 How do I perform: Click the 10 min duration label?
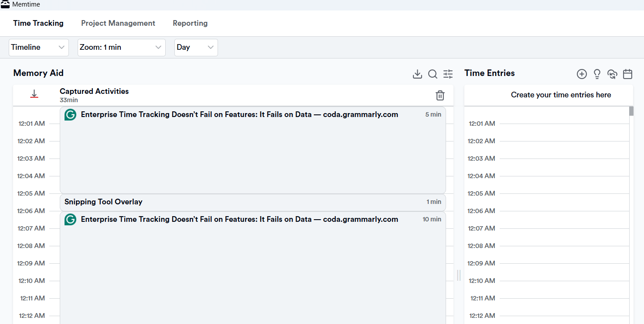coord(432,219)
